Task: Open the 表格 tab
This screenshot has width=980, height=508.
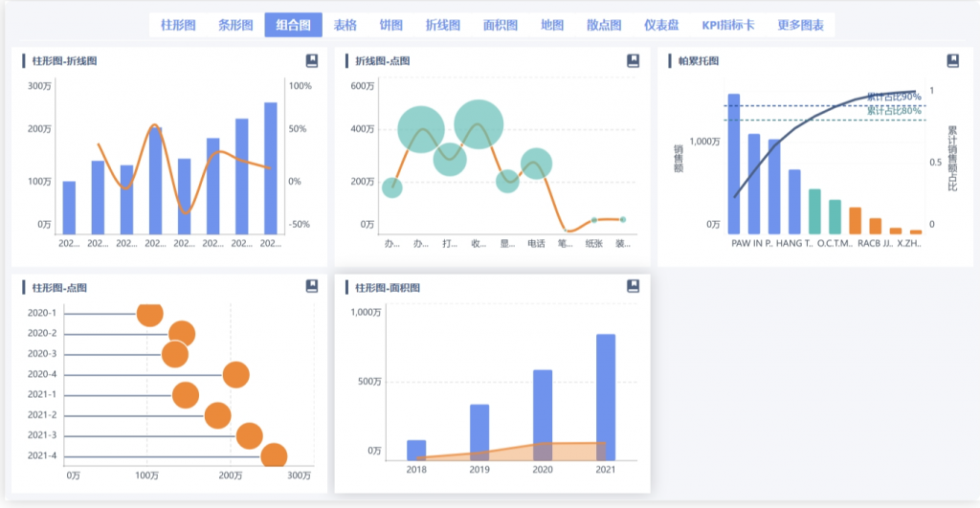Action: (345, 25)
